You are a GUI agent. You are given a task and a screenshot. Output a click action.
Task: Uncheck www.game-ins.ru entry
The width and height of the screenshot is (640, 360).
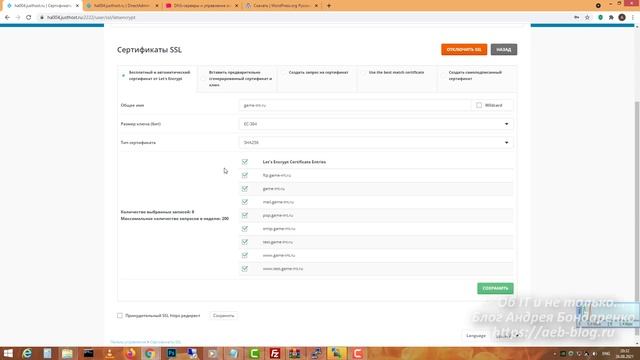coord(244,255)
